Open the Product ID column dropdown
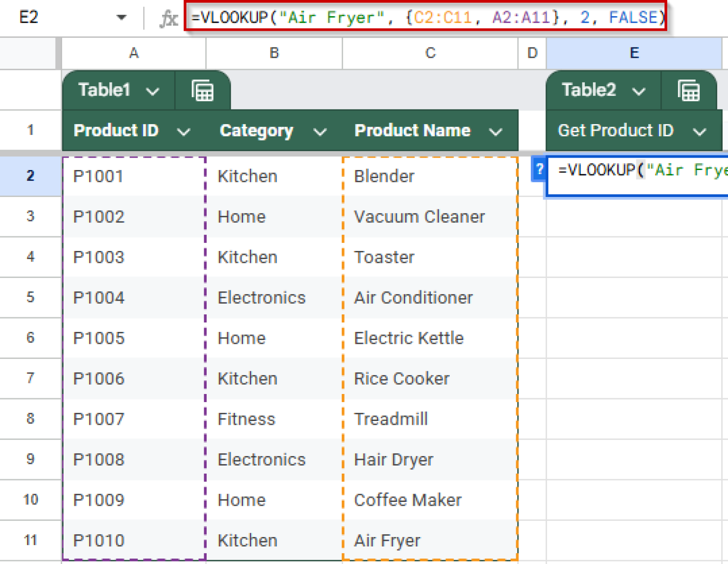 [x=184, y=131]
